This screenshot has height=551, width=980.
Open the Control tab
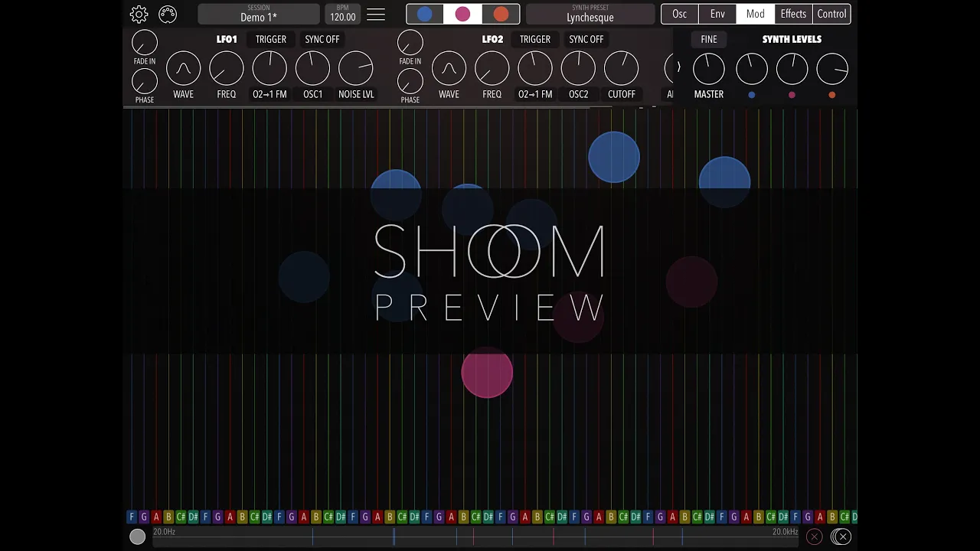click(831, 14)
